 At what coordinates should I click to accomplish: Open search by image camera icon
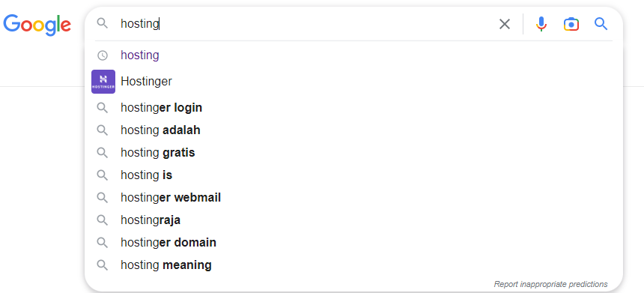point(571,24)
